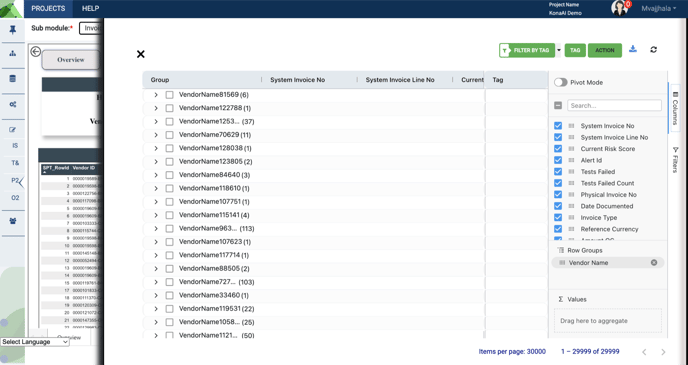Expand the VendorName128038 group
The height and width of the screenshot is (365, 688).
pos(156,148)
